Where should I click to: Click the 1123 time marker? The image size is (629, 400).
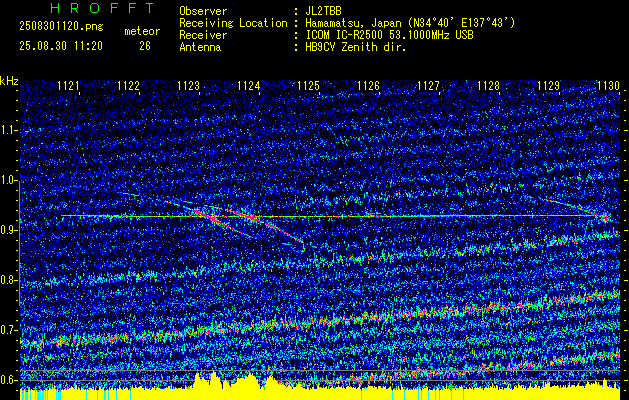click(x=189, y=86)
